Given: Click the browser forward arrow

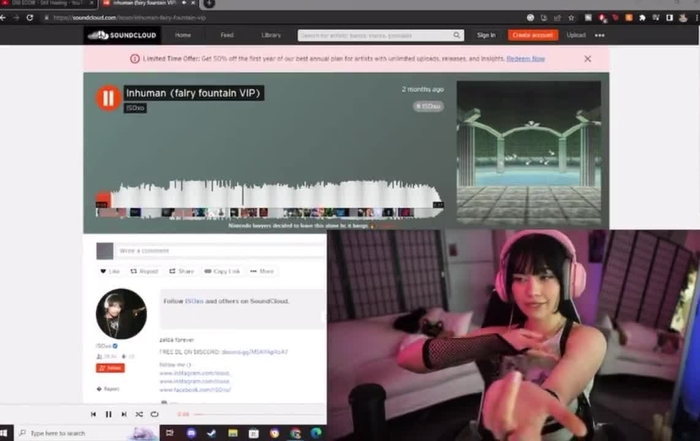Looking at the screenshot, I should click(16, 18).
